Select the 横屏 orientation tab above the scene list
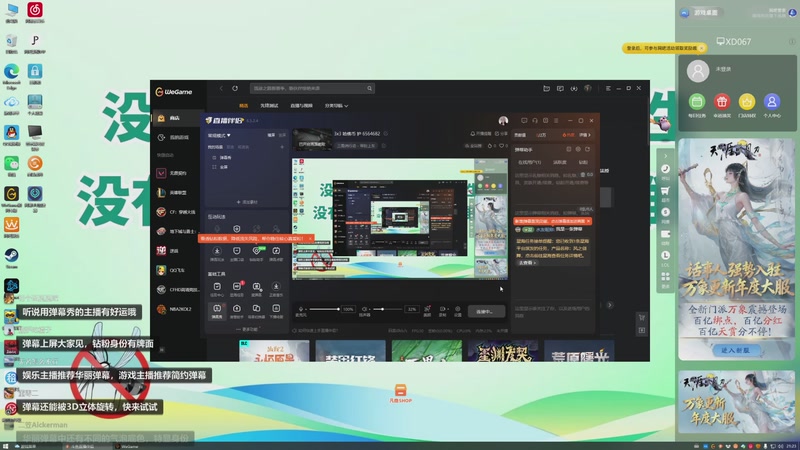800x450 pixels. pyautogui.click(x=272, y=135)
